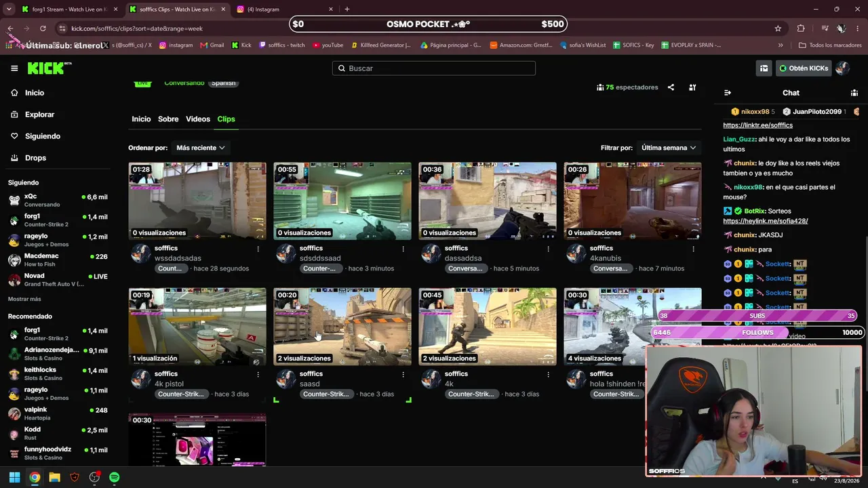Open Novad channel in the Siguiendo list
This screenshot has width=868, height=488.
[58, 280]
